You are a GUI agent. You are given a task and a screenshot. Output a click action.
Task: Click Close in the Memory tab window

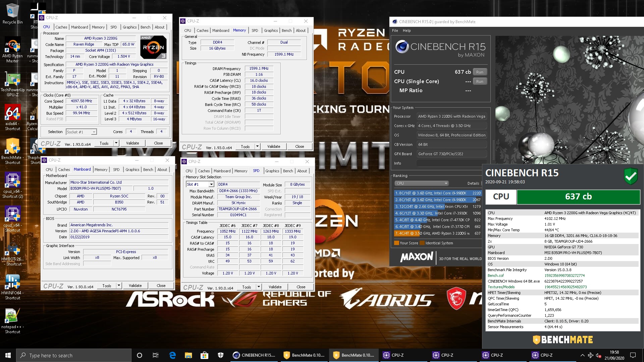(300, 146)
